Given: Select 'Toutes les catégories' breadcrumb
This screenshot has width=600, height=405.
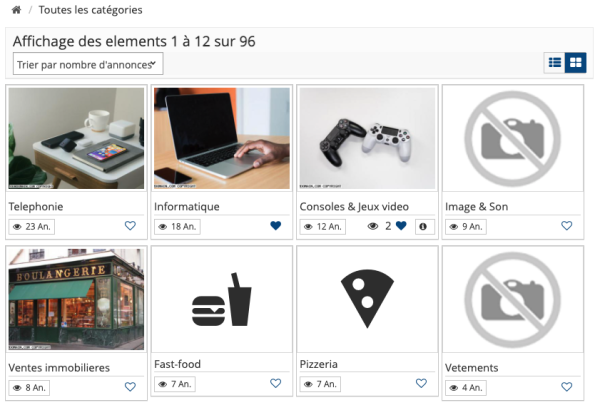Looking at the screenshot, I should pyautogui.click(x=90, y=10).
